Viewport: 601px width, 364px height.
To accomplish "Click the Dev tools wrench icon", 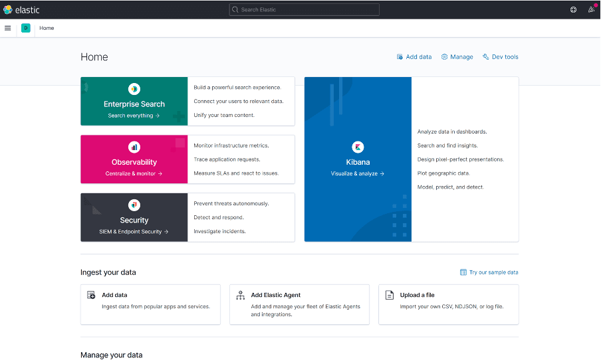I will click(485, 56).
